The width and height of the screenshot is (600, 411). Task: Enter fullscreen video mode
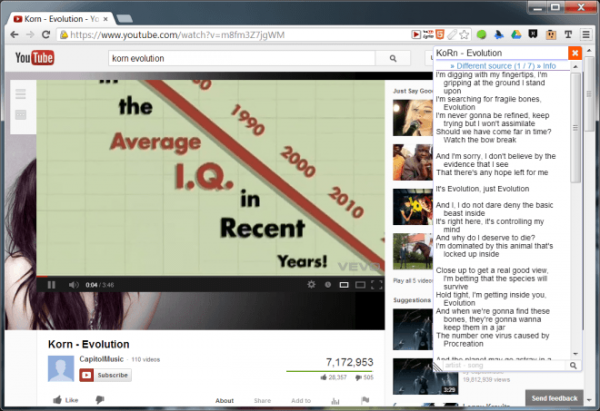[377, 284]
